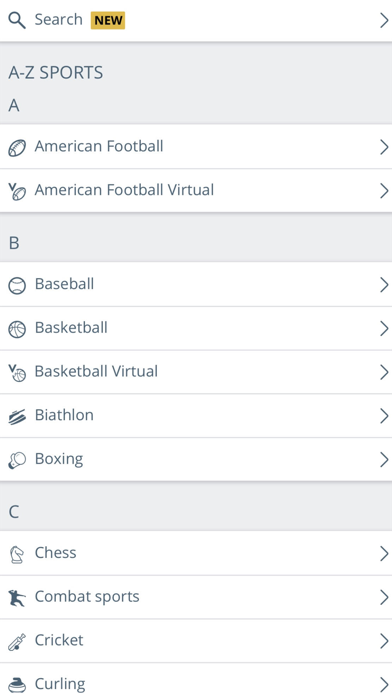Tap the Baseball ball icon
The image size is (392, 696).
point(17,285)
